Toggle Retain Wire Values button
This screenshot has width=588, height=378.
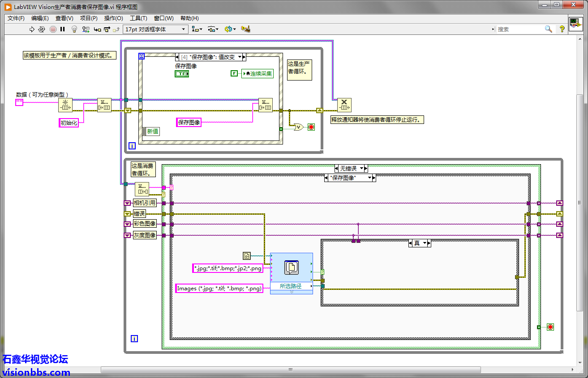86,29
